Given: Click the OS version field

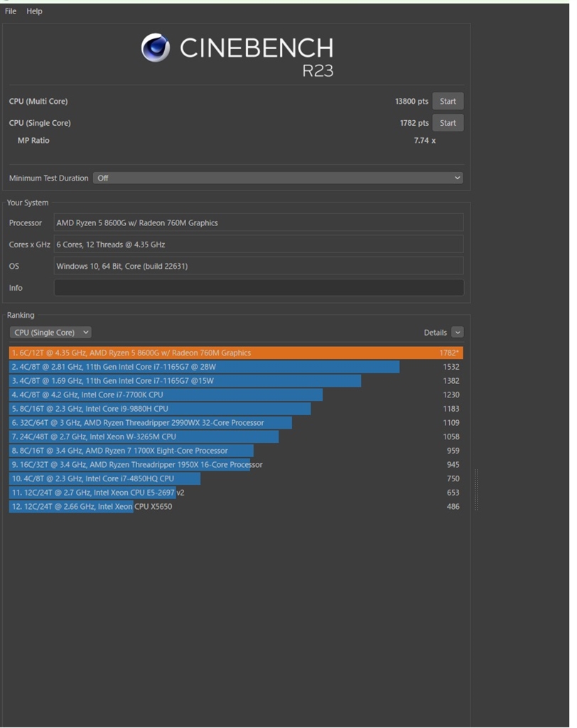Looking at the screenshot, I should [259, 267].
